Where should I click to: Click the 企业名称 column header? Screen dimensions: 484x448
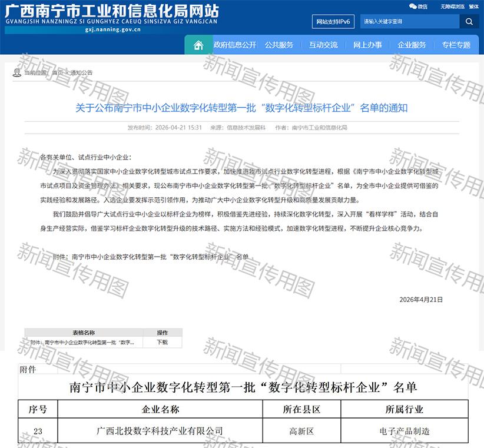point(160,409)
